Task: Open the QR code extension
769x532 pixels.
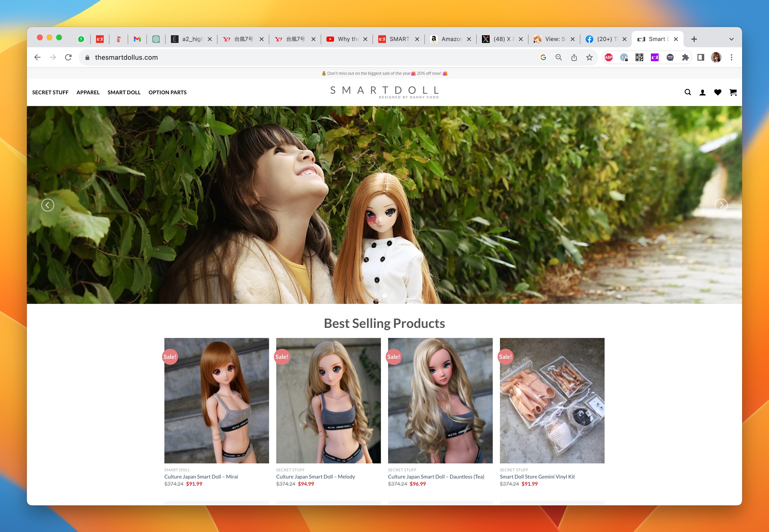Action: point(639,57)
